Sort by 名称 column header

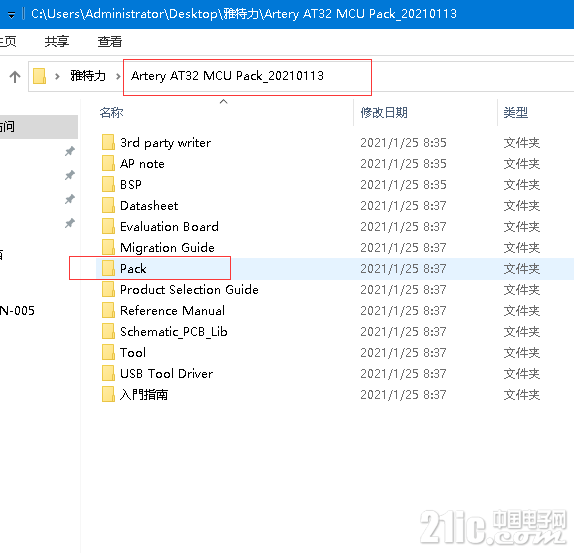click(x=111, y=112)
